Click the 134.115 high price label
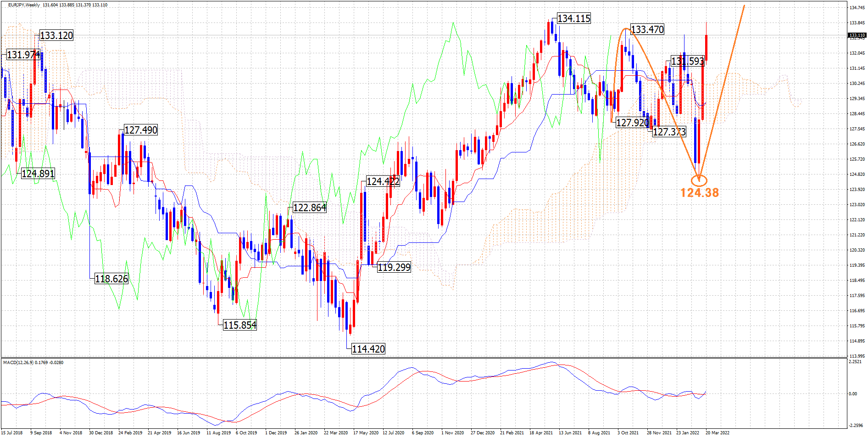 point(573,19)
